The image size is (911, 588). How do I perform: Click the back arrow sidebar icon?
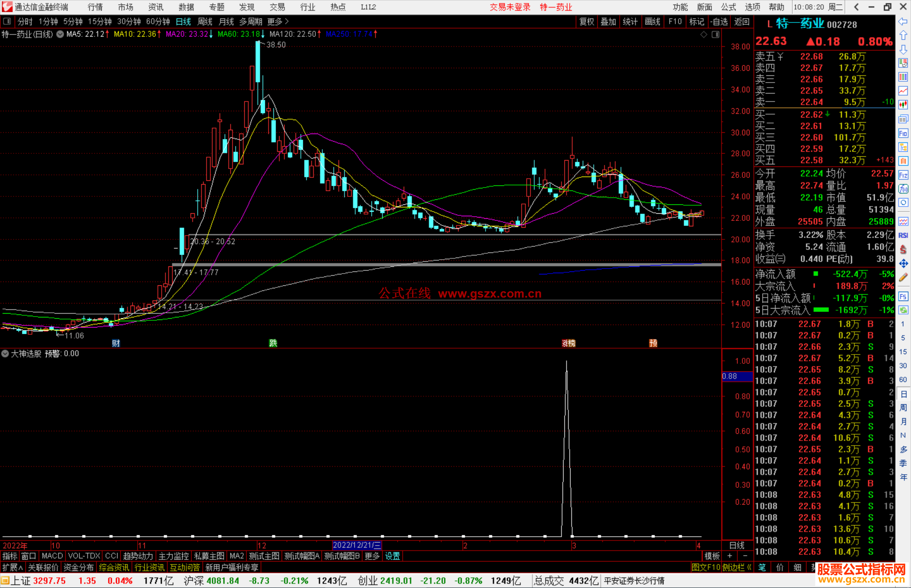pyautogui.click(x=903, y=21)
